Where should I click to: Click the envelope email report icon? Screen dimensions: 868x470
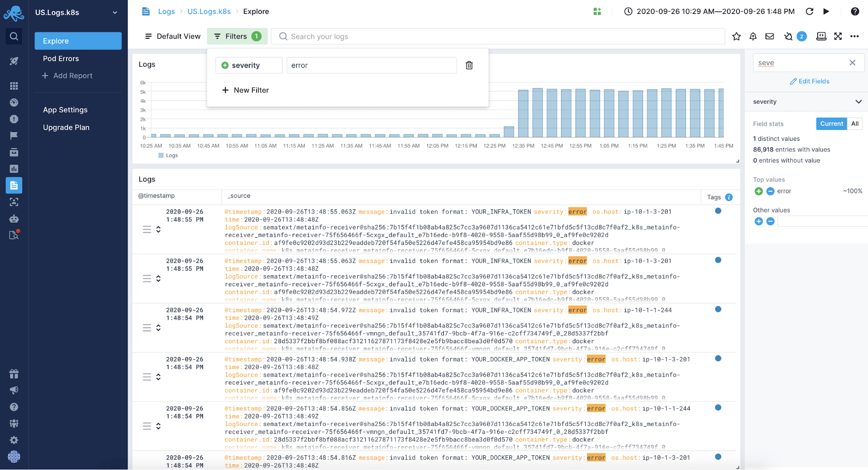click(769, 36)
